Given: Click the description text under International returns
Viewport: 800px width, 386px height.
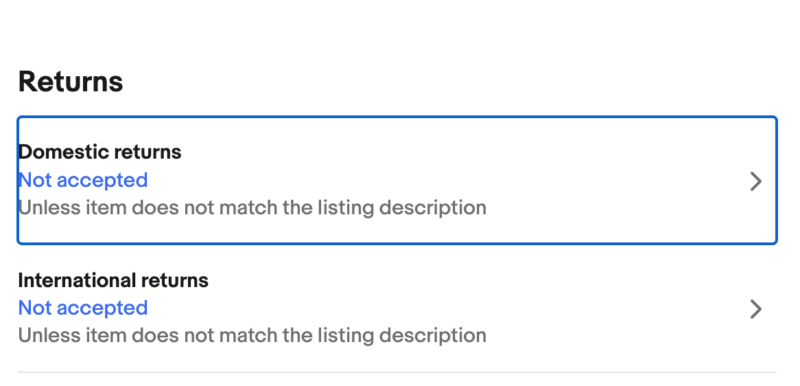Looking at the screenshot, I should coord(252,336).
